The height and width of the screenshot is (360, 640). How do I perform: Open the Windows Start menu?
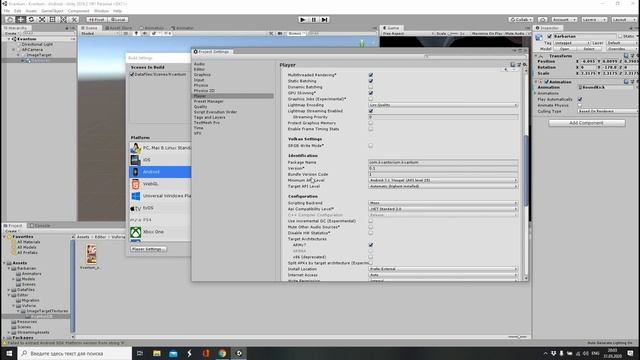tap(9, 353)
